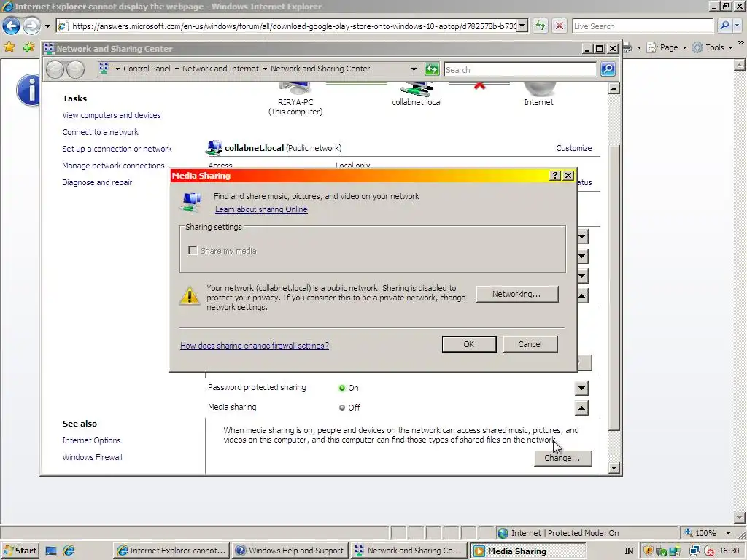Open the Control Panel address history dropdown
The image size is (747, 560).
point(414,69)
